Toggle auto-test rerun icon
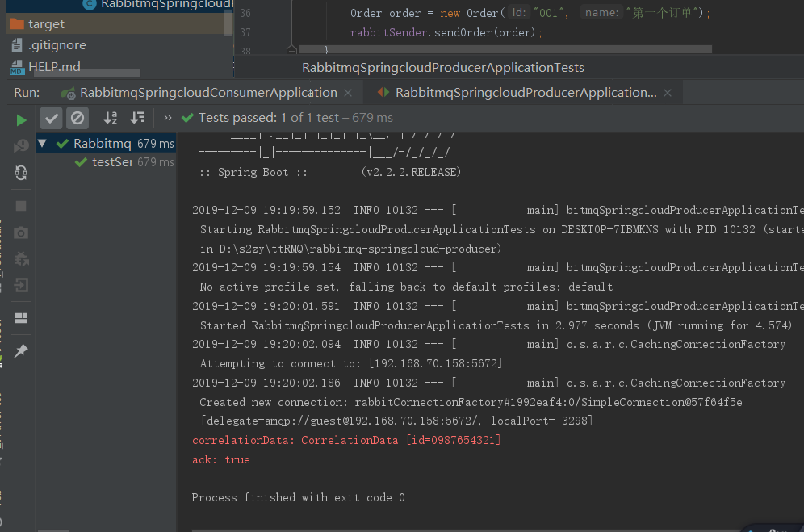 coord(21,173)
